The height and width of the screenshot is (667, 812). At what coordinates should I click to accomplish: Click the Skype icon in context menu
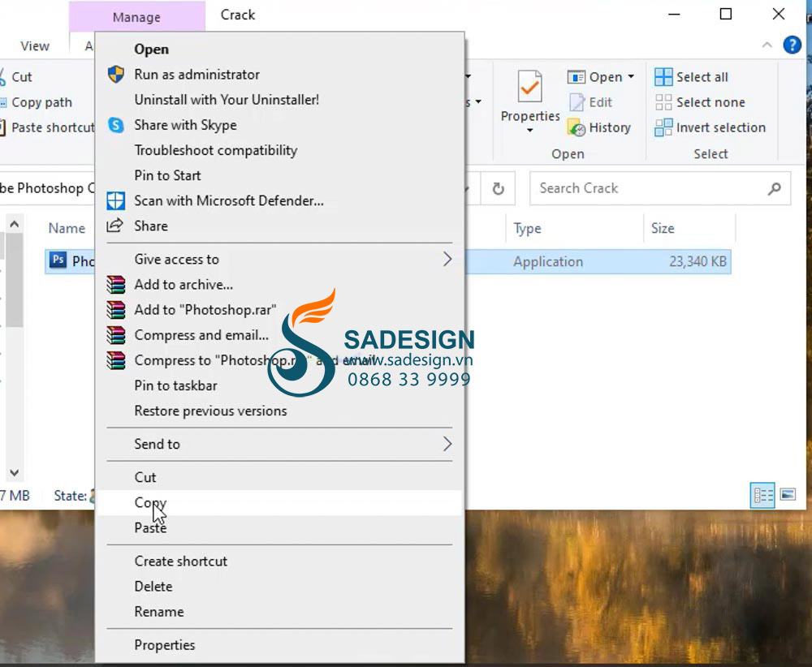pyautogui.click(x=115, y=125)
